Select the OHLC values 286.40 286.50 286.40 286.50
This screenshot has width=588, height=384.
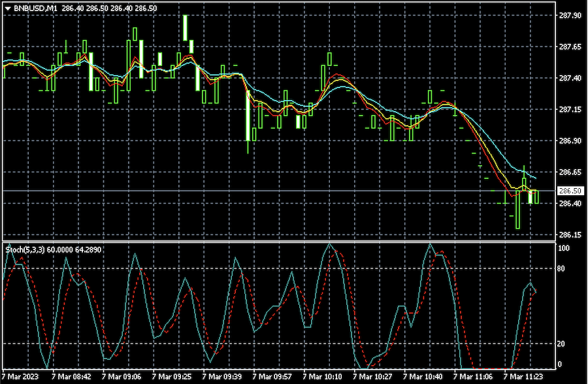(x=109, y=8)
